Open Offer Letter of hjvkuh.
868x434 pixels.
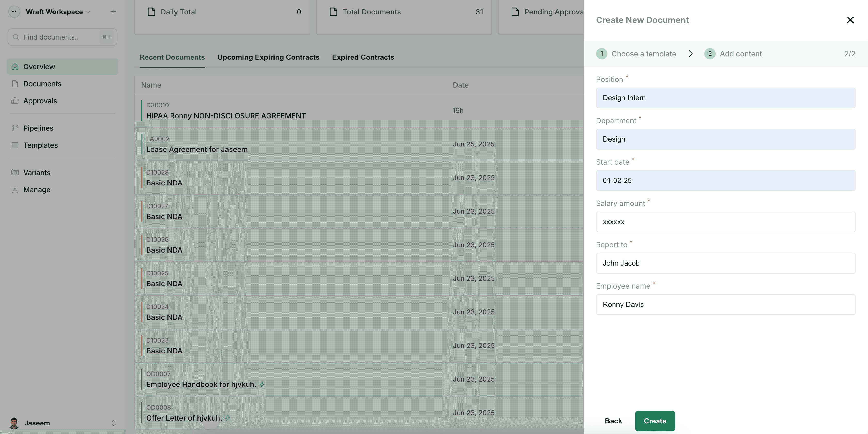coord(184,418)
